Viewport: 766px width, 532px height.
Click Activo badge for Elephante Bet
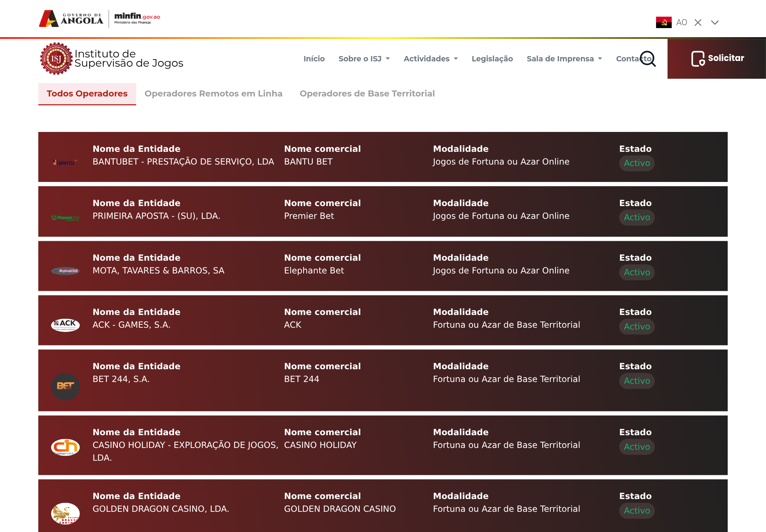click(637, 272)
